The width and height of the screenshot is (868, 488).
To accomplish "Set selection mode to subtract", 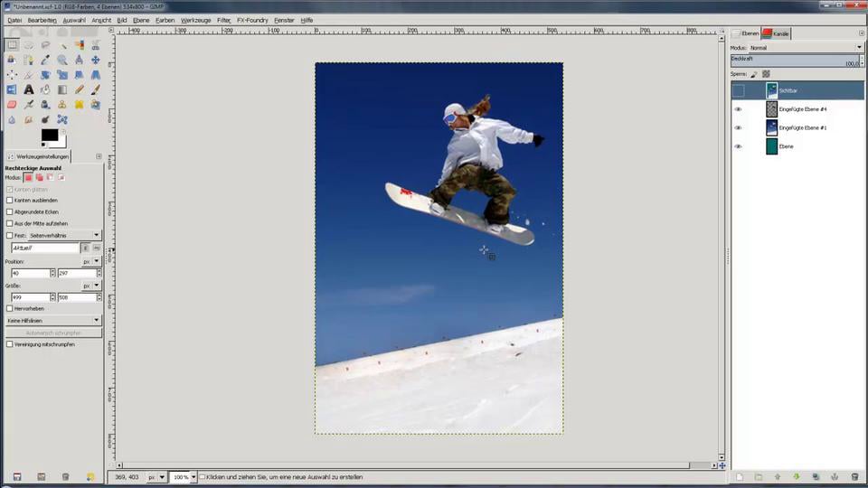I will pos(51,178).
